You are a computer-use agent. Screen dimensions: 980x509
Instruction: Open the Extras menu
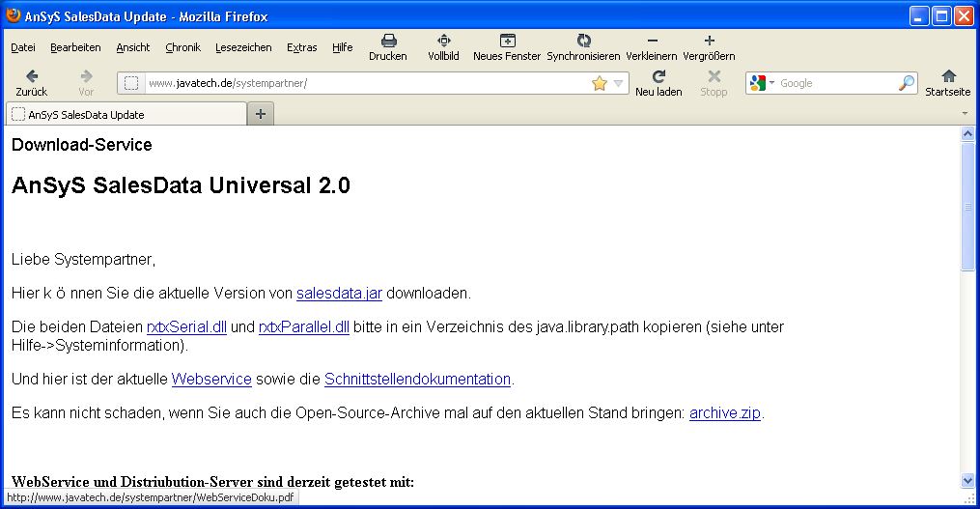301,47
